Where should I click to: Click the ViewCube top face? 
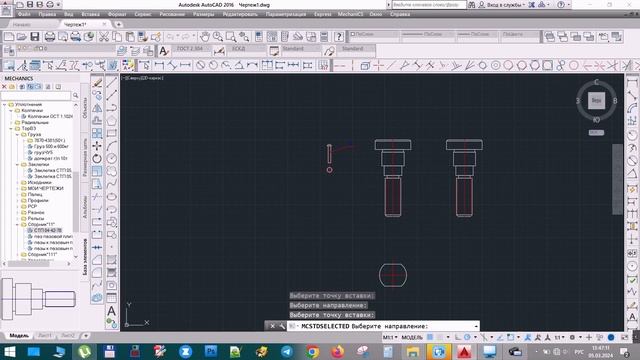click(x=596, y=100)
